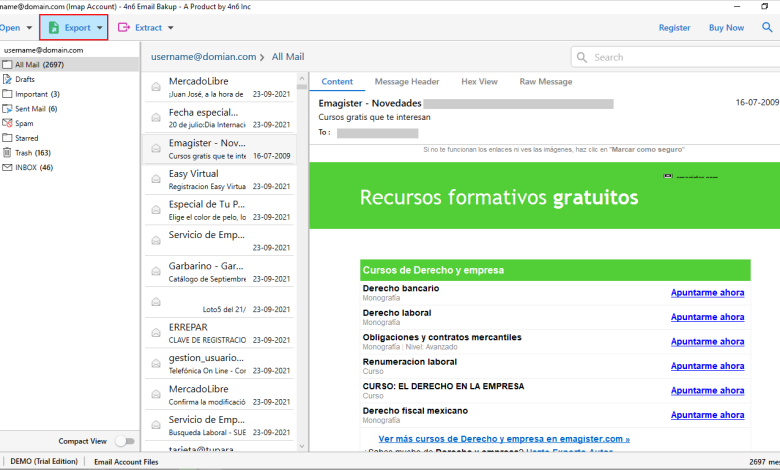This screenshot has width=780, height=470.
Task: Click envelope icon of Garbarino email
Action: coord(156,272)
